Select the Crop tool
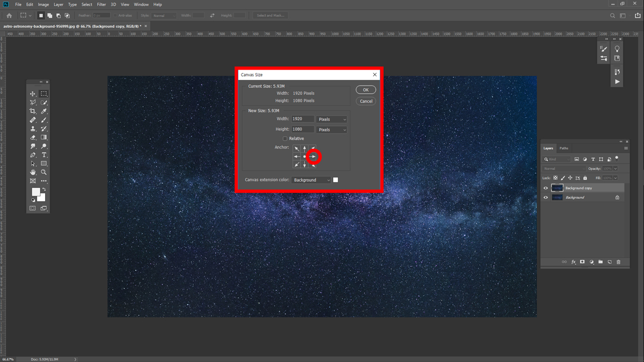 (x=33, y=111)
